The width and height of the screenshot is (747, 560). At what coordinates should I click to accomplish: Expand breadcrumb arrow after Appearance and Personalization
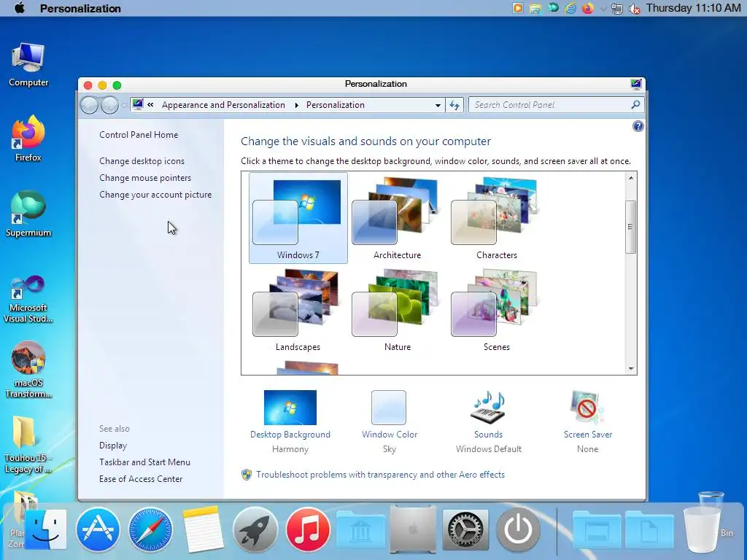(x=296, y=105)
